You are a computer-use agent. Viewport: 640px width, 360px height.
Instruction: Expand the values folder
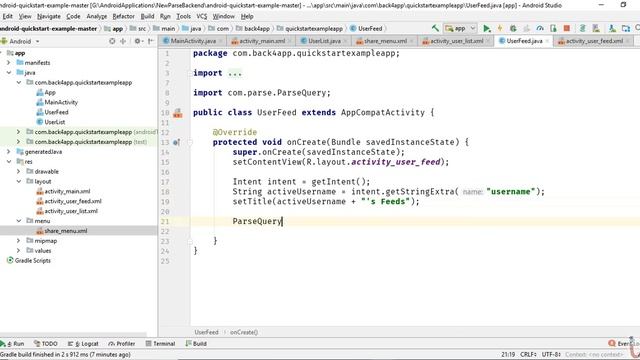(x=19, y=250)
